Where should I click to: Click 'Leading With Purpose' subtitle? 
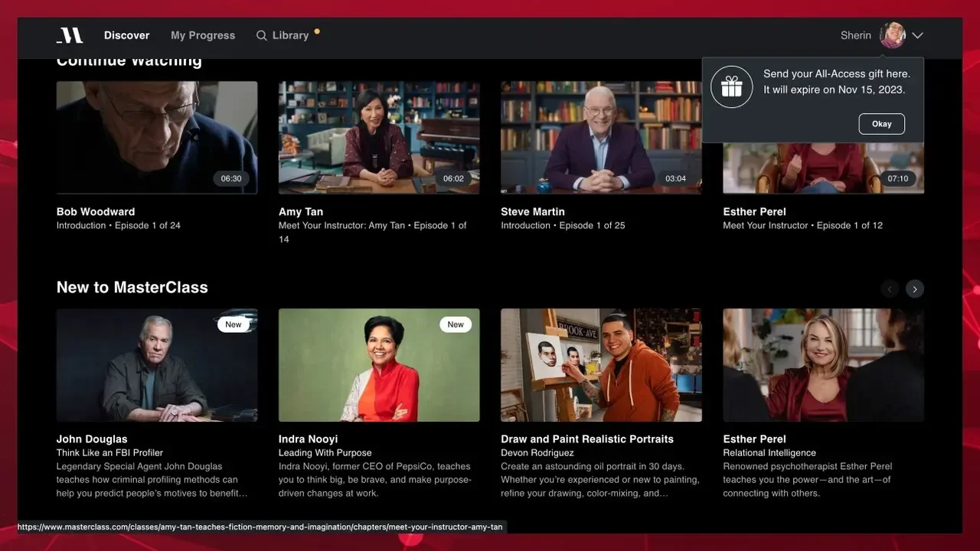pos(325,453)
